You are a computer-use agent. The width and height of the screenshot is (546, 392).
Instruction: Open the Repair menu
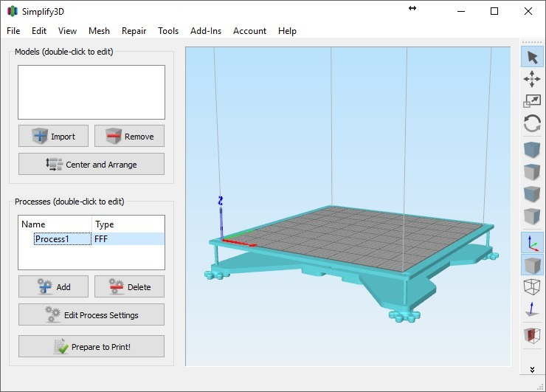134,31
